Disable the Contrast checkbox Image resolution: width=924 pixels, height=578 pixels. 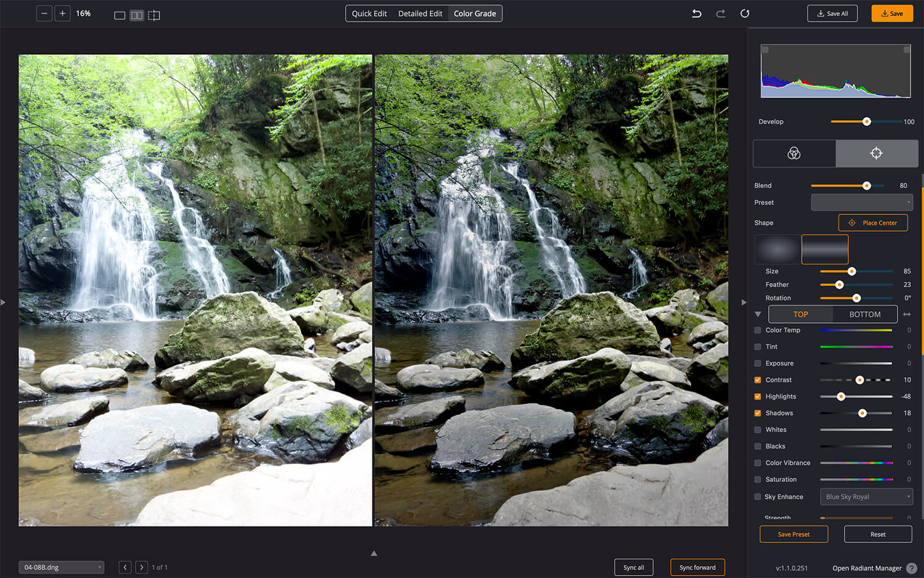pos(758,380)
